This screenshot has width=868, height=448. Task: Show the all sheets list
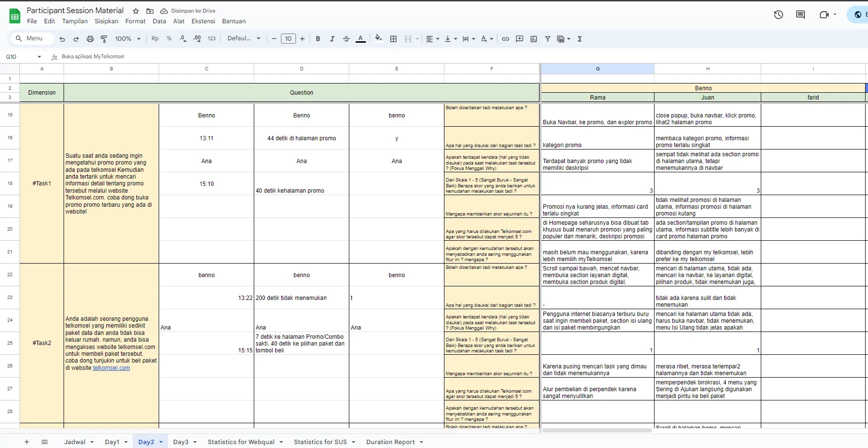[x=45, y=442]
